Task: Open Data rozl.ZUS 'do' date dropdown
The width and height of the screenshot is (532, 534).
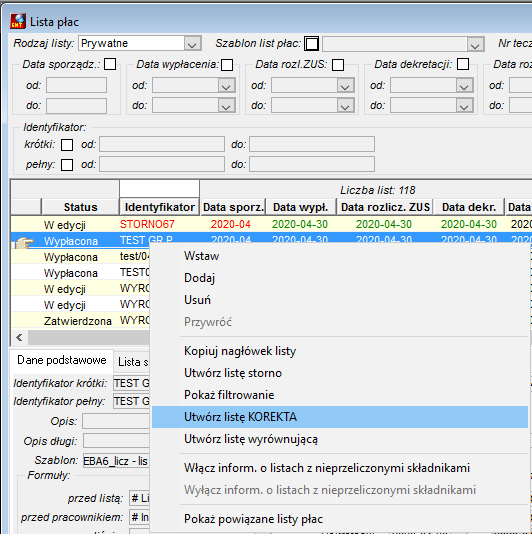Action: point(345,106)
